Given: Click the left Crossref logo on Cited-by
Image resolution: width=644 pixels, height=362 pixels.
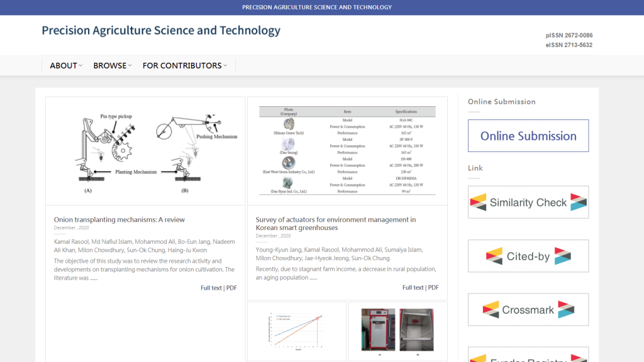Looking at the screenshot, I should [x=494, y=256].
